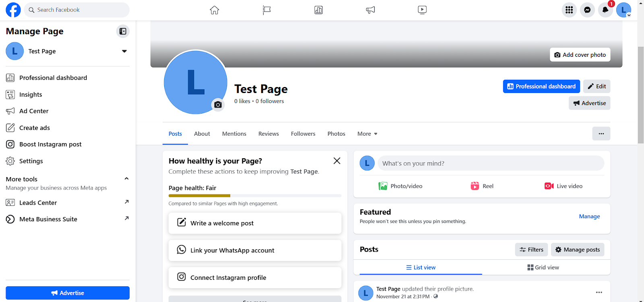644x302 pixels.
Task: Click the page vertical scrollbar
Action: point(641,95)
